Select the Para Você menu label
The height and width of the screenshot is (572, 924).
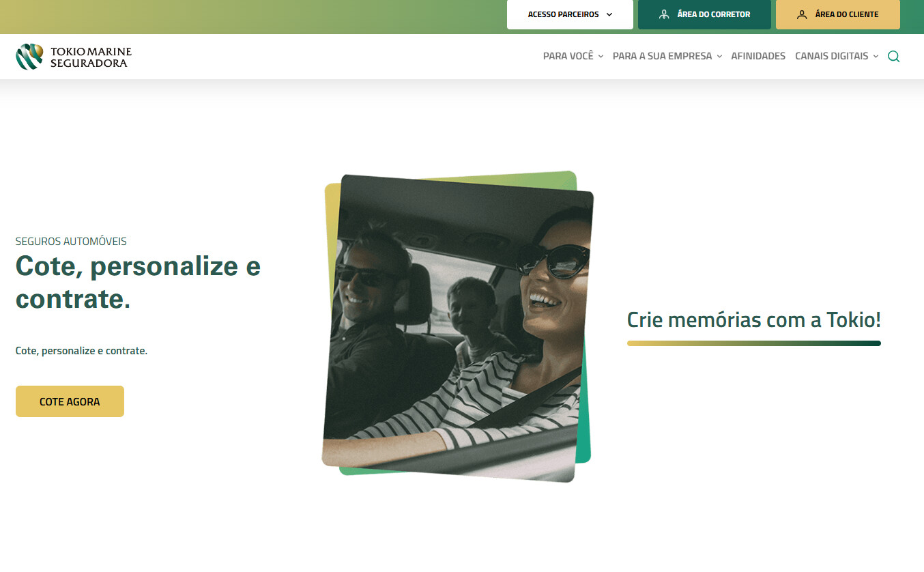coord(568,56)
